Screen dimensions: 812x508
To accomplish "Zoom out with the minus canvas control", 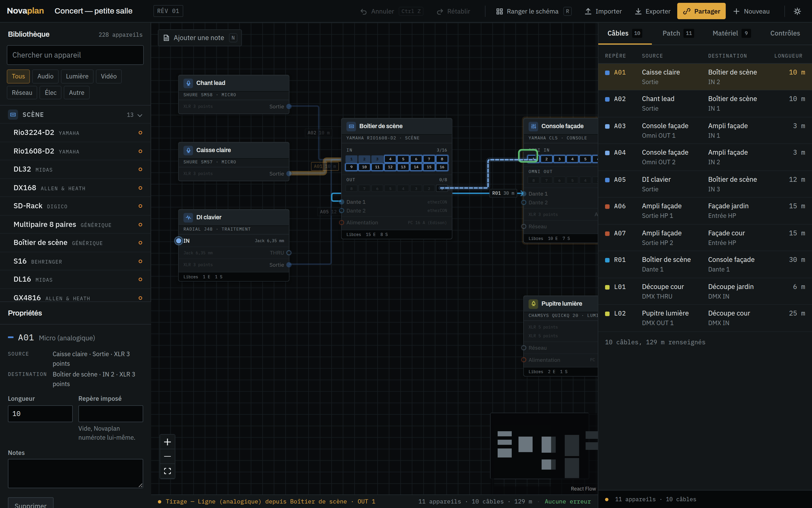I will (x=167, y=456).
